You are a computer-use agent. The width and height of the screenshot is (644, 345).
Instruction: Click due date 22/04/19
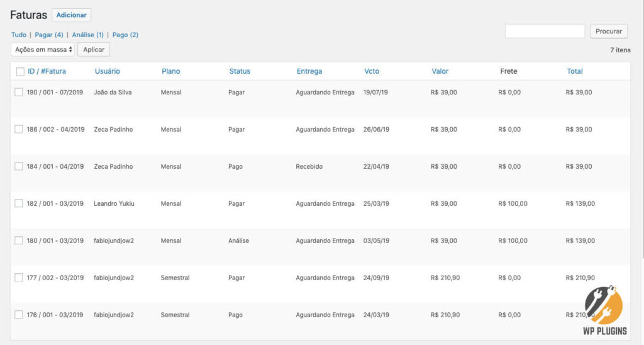pos(376,166)
